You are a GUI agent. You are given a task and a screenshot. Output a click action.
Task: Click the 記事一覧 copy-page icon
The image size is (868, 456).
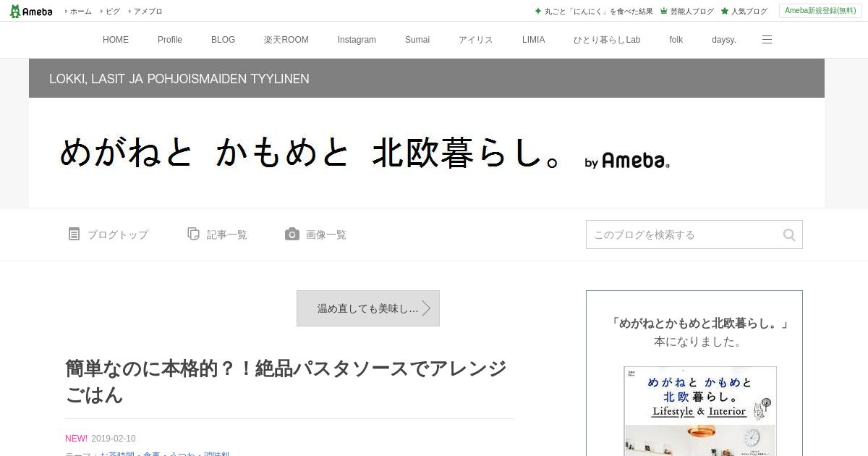coord(193,234)
